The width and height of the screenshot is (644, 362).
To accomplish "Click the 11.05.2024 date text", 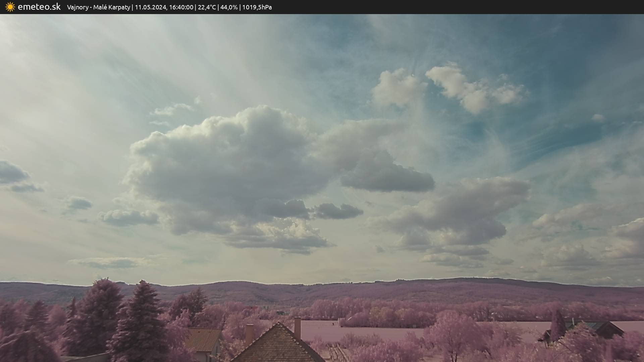I will pyautogui.click(x=150, y=7).
